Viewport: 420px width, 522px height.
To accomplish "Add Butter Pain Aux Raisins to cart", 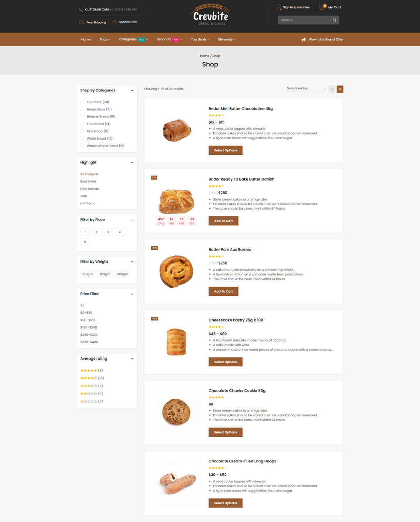I will click(x=223, y=291).
